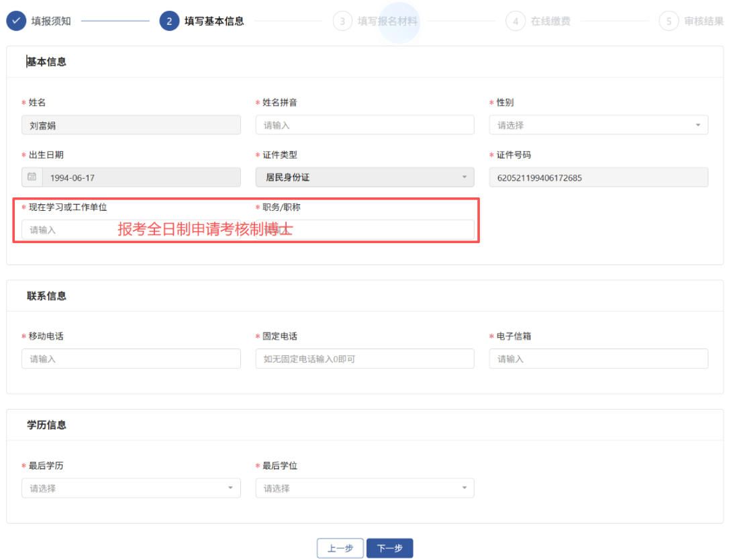Click the 下一步 button
The height and width of the screenshot is (560, 733).
click(x=391, y=548)
